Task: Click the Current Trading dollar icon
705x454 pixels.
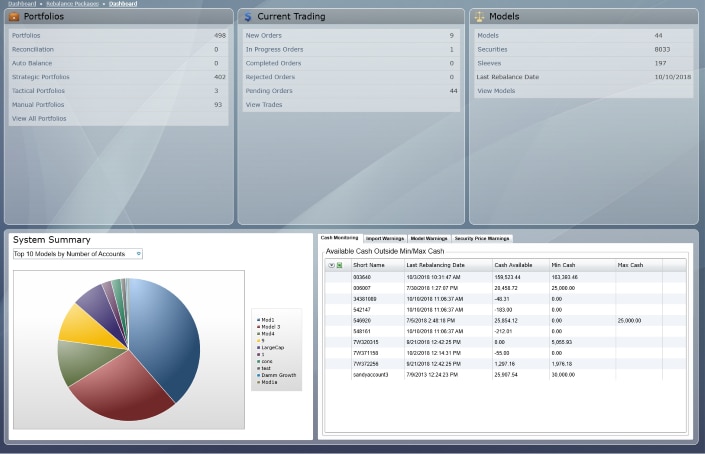Action: click(x=248, y=17)
